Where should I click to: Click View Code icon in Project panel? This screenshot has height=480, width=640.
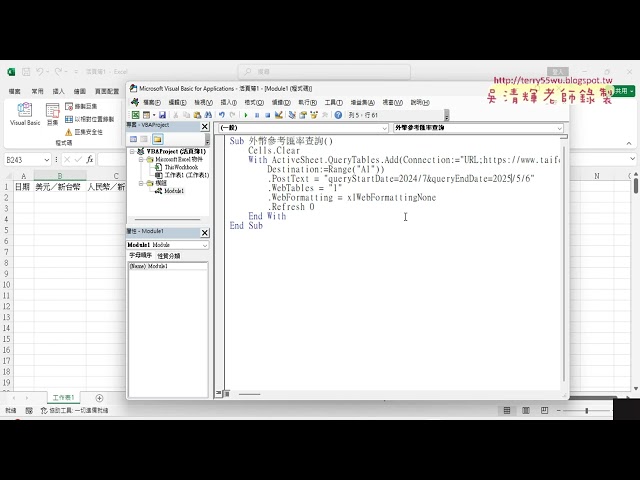pos(133,139)
